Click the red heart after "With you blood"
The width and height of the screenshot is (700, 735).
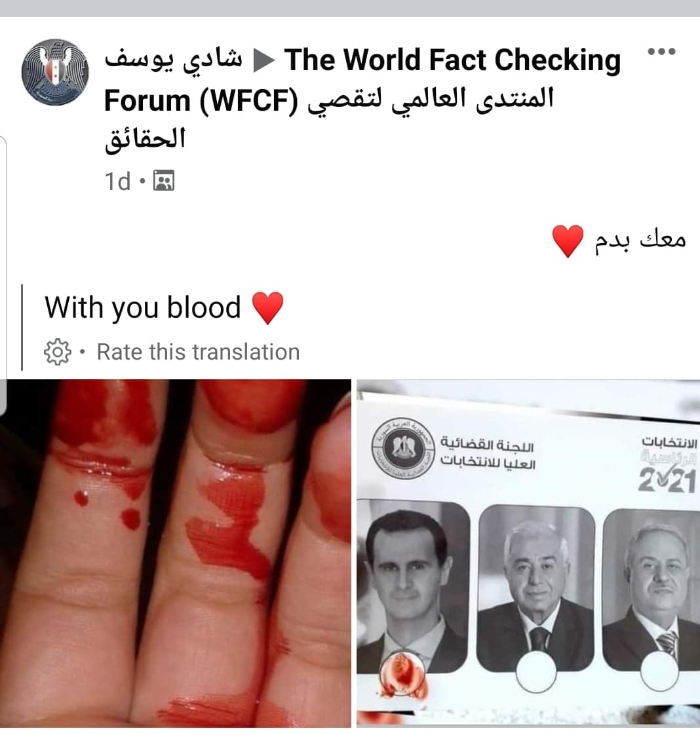267,308
